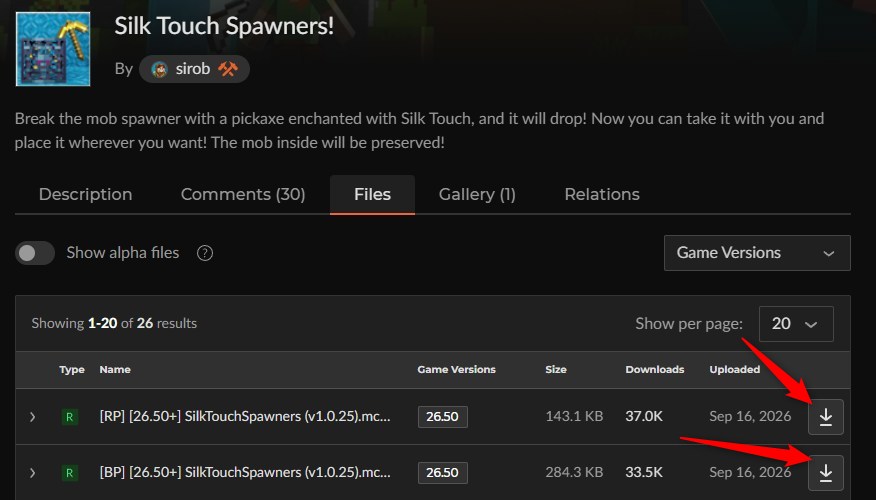Click the help icon beside Show alpha files

(x=205, y=253)
